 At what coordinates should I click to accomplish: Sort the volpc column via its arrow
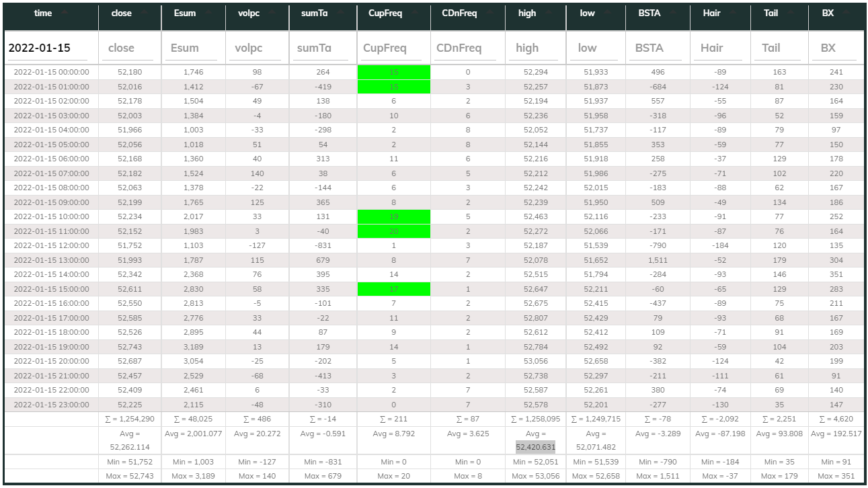coord(273,13)
